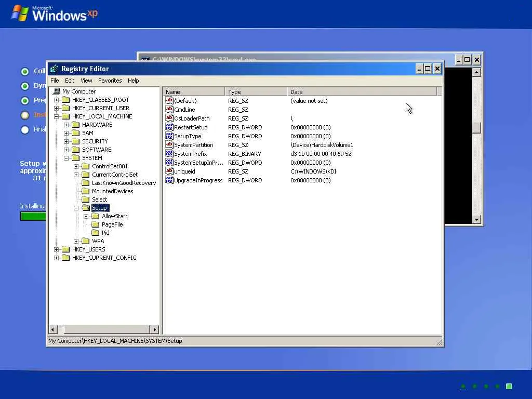This screenshot has height=399, width=532.
Task: Minimize the Registry Editor window
Action: (x=419, y=69)
